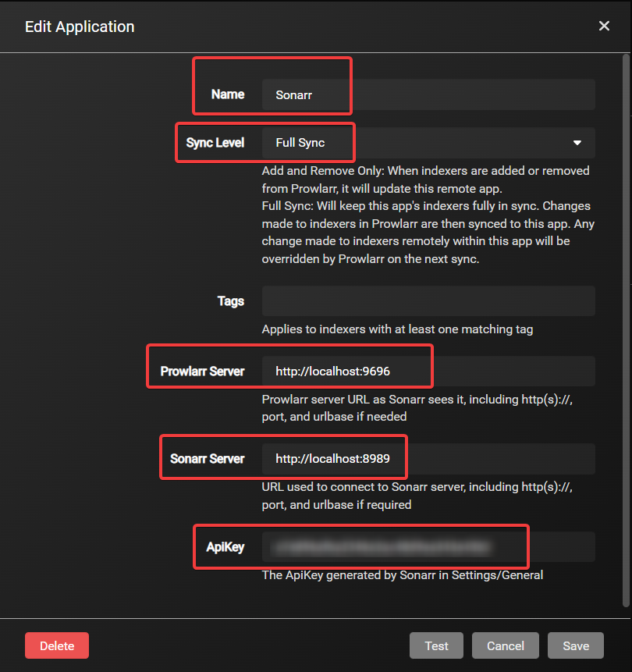Click the 'Edit Application' title text
The image size is (632, 672).
[80, 27]
